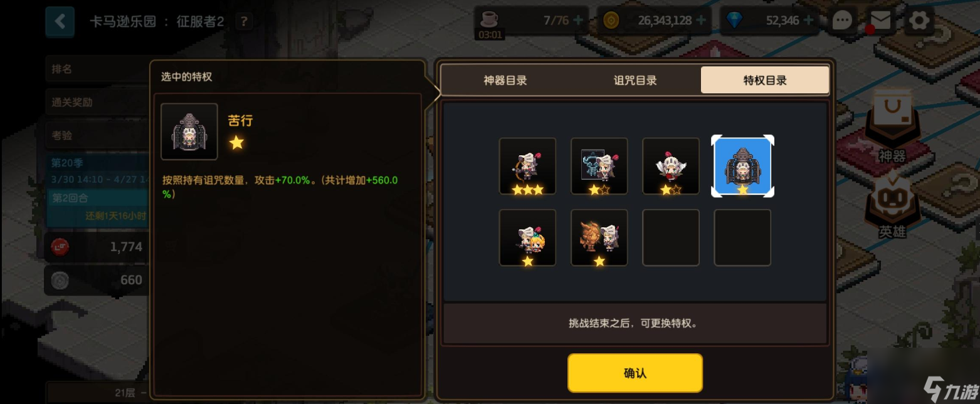Add blue gems with plus button
This screenshot has width=980, height=404.
[x=809, y=20]
